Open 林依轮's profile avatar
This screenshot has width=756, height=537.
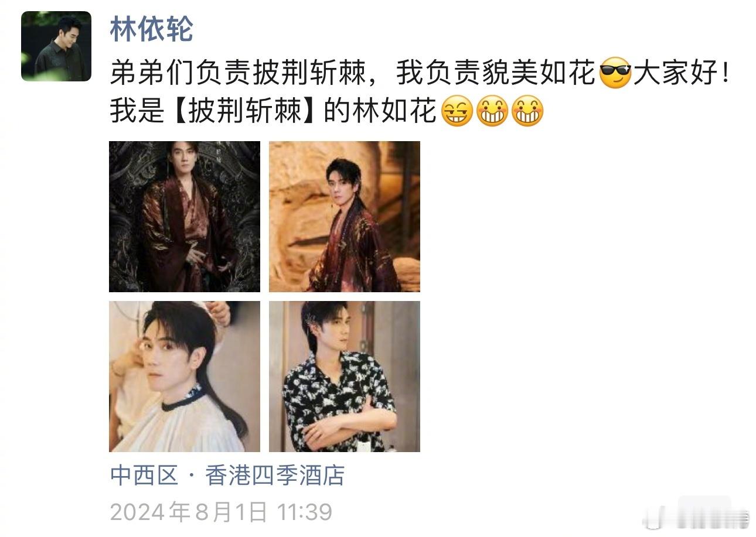coord(56,46)
